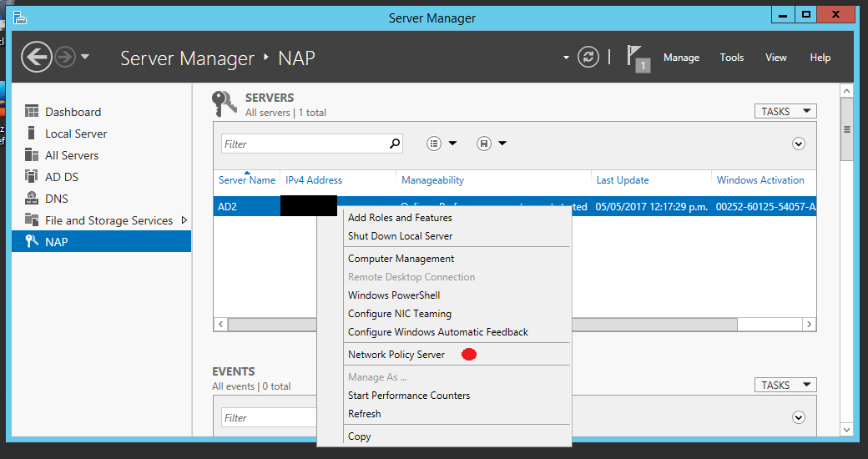Open the Tools menu

(732, 58)
